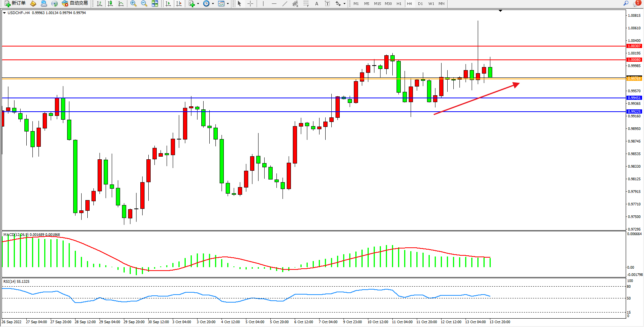Click the zoom in magnifier icon
Image resolution: width=644 pixels, height=327 pixels.
point(133,3)
